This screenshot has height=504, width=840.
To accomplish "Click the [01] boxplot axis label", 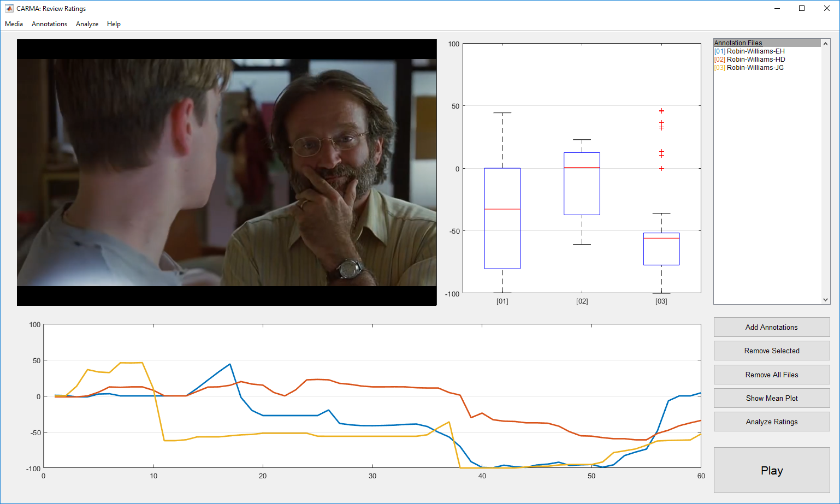I will click(502, 301).
